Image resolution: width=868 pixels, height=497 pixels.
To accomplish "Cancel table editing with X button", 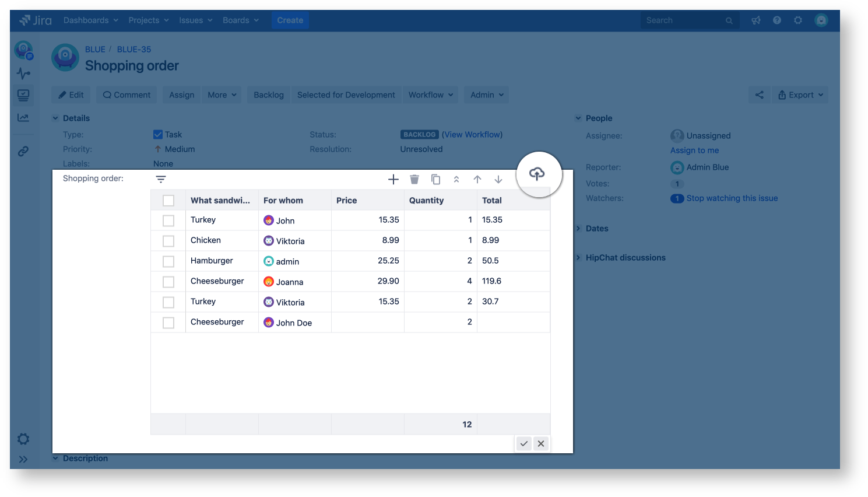I will pos(541,444).
